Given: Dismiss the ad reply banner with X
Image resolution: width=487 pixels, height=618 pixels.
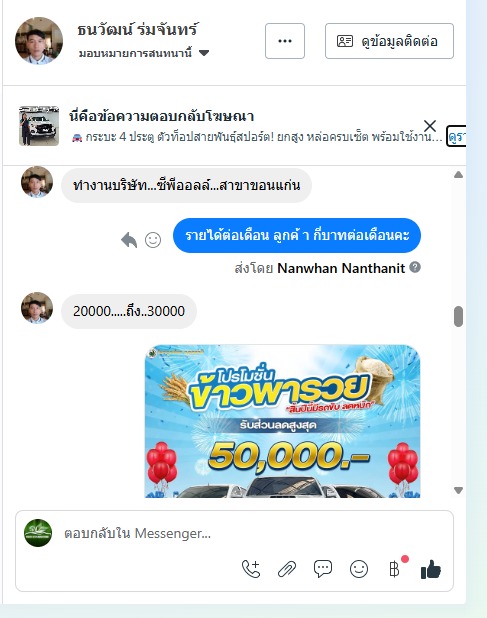Looking at the screenshot, I should (430, 126).
